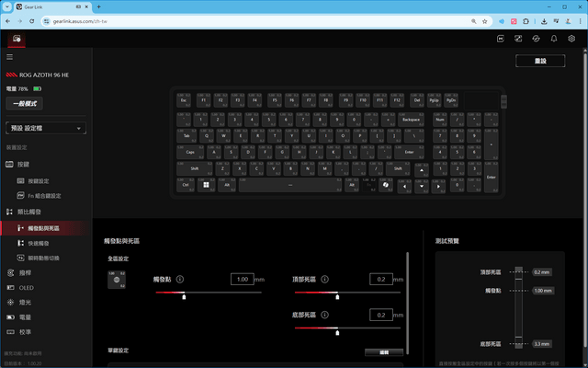Click the ROG AZOTH 96 HE device name
The height and width of the screenshot is (368, 588).
click(x=44, y=75)
